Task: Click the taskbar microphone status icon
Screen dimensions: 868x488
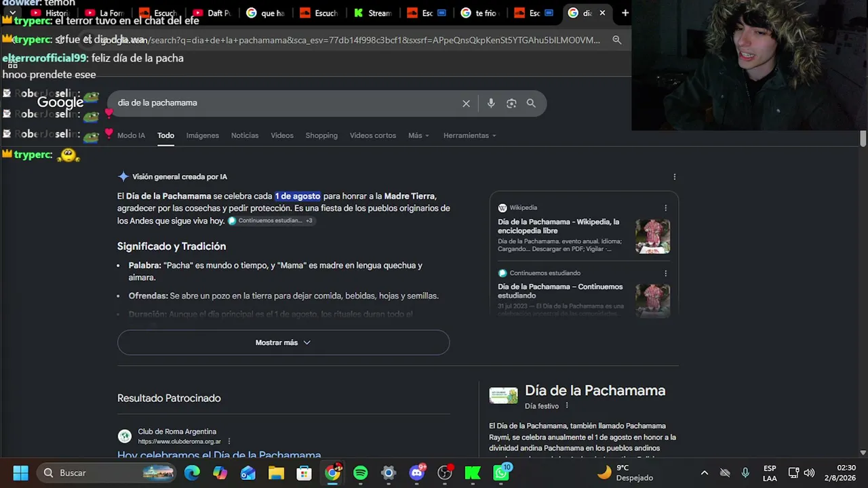Action: (x=745, y=472)
